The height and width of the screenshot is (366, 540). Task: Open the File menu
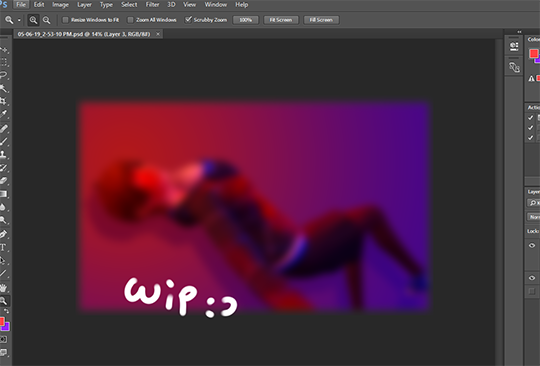[x=21, y=5]
